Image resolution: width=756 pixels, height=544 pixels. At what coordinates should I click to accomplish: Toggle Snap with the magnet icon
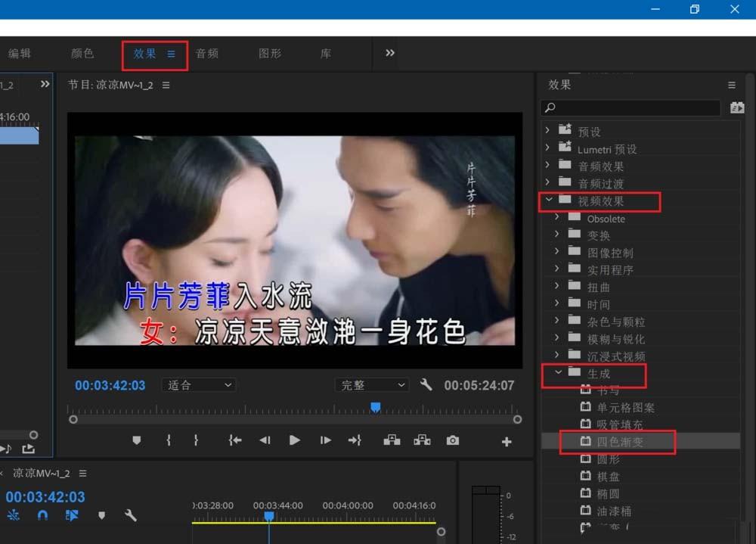43,515
